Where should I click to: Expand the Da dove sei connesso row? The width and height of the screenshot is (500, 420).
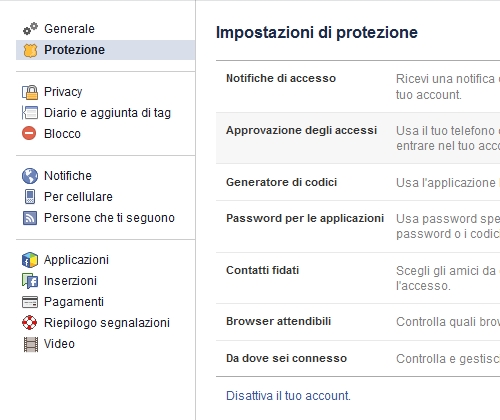pos(358,359)
